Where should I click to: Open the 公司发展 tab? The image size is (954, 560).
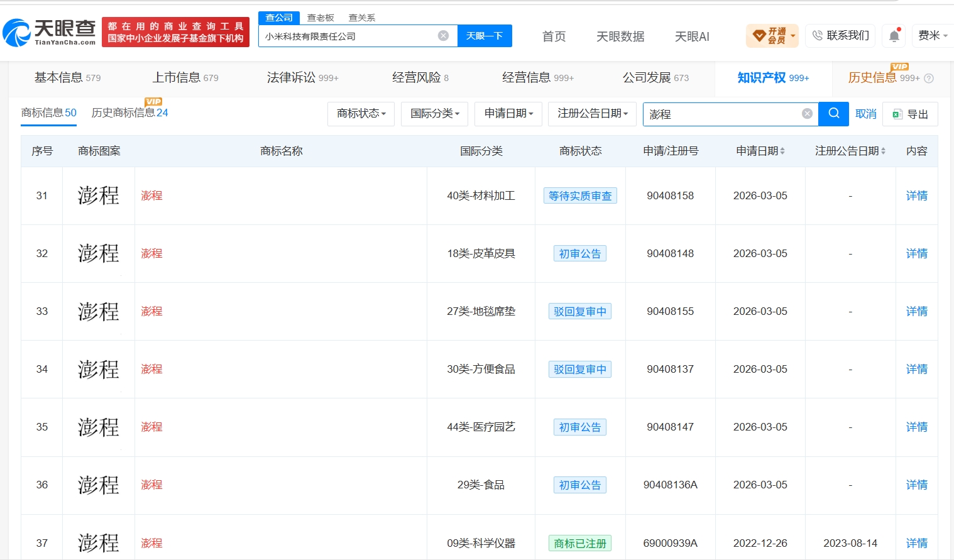pos(655,78)
